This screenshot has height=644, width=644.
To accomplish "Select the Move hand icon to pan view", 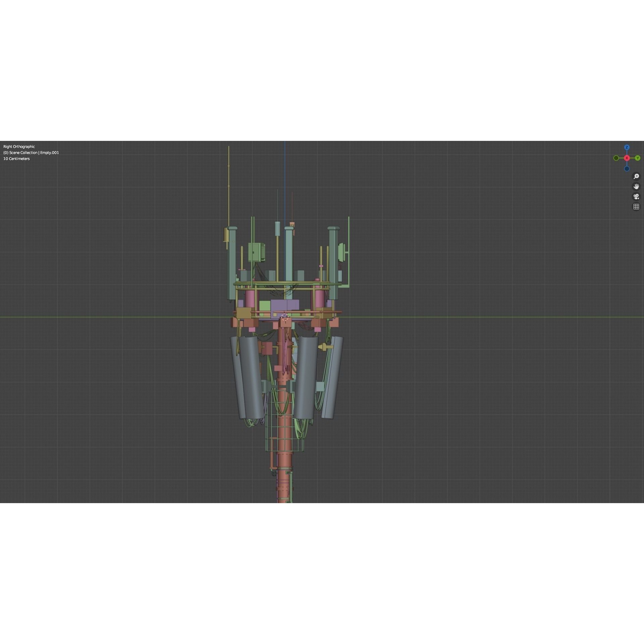I will click(636, 186).
